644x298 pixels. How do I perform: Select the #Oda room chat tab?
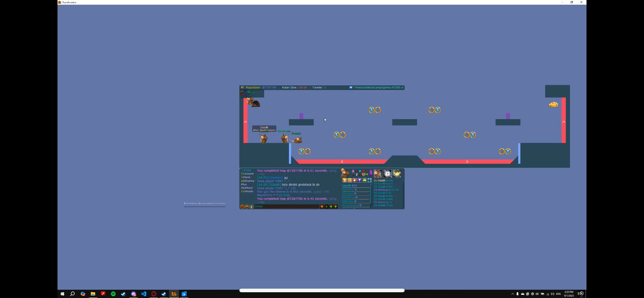pos(247,170)
